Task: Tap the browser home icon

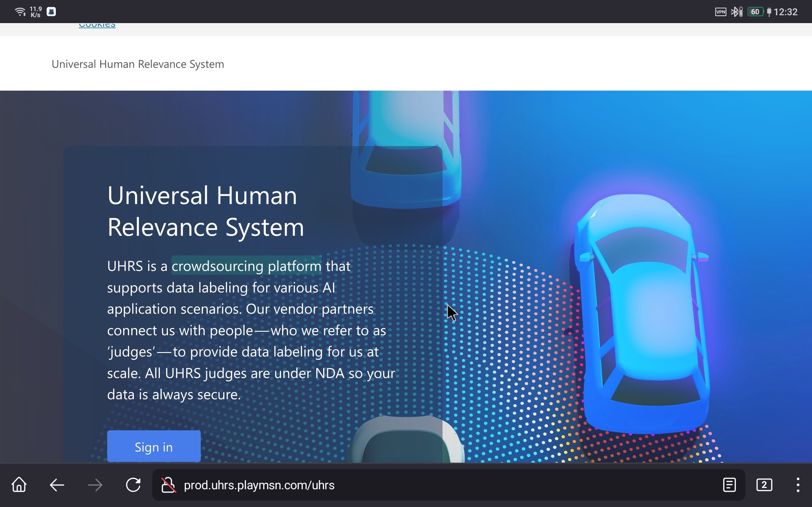Action: (19, 485)
